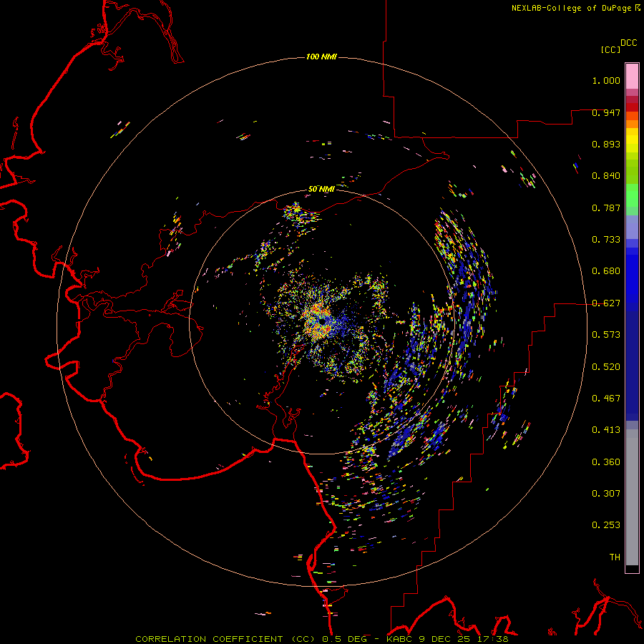This screenshot has height=644, width=644.
Task: Select the 0.893 legend value
Action: click(x=606, y=144)
